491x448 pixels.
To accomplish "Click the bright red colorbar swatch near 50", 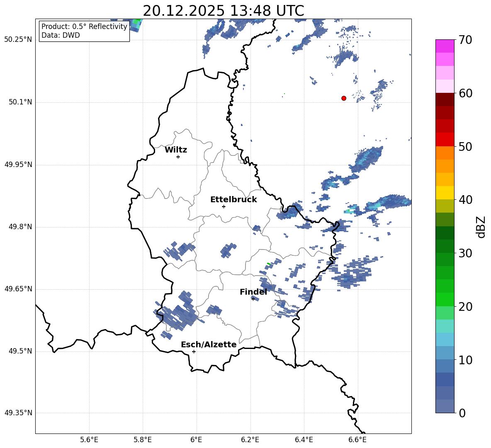I will [x=445, y=140].
